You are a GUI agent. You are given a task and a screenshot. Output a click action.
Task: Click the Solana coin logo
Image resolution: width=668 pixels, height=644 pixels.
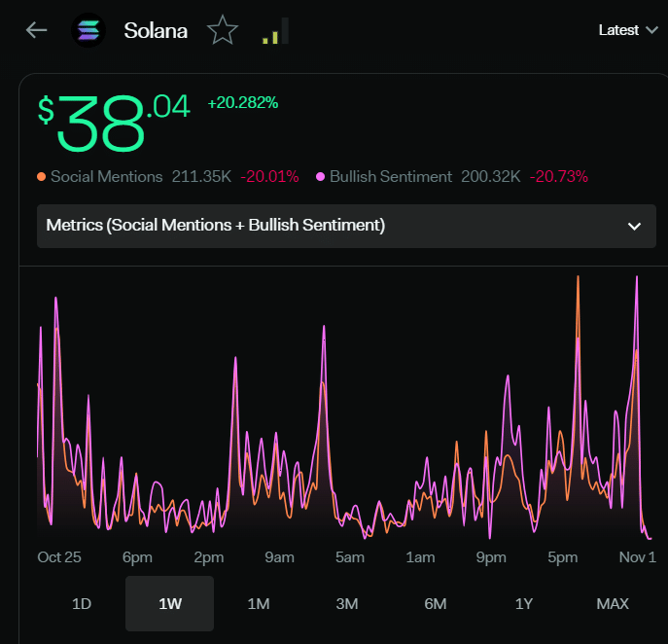click(x=88, y=30)
